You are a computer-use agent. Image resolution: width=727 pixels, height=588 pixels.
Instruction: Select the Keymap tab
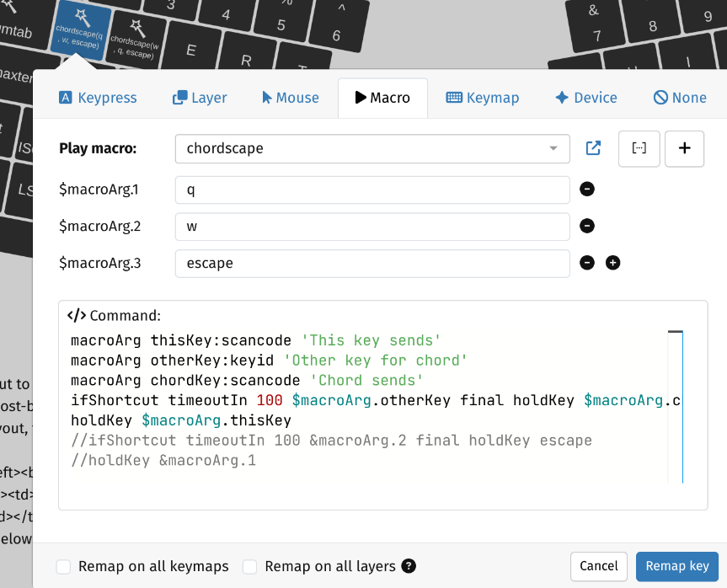point(483,98)
